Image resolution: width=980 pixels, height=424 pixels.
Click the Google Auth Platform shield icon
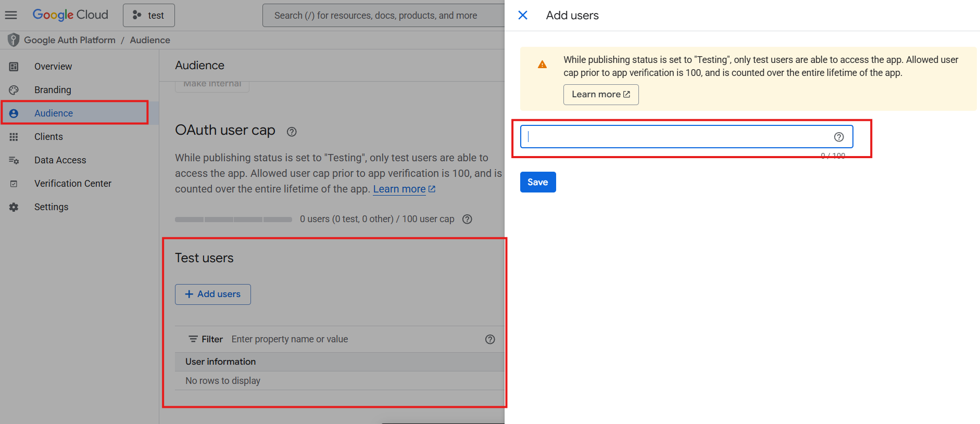pos(14,40)
